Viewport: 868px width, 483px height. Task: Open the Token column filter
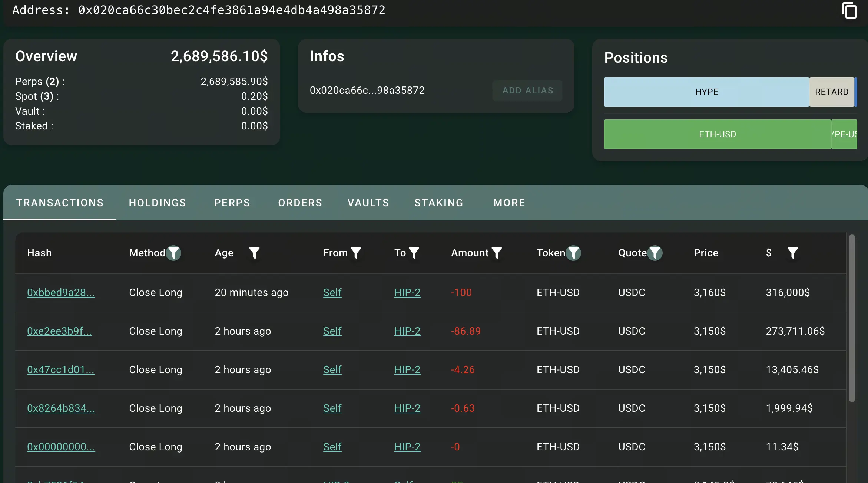click(x=573, y=253)
